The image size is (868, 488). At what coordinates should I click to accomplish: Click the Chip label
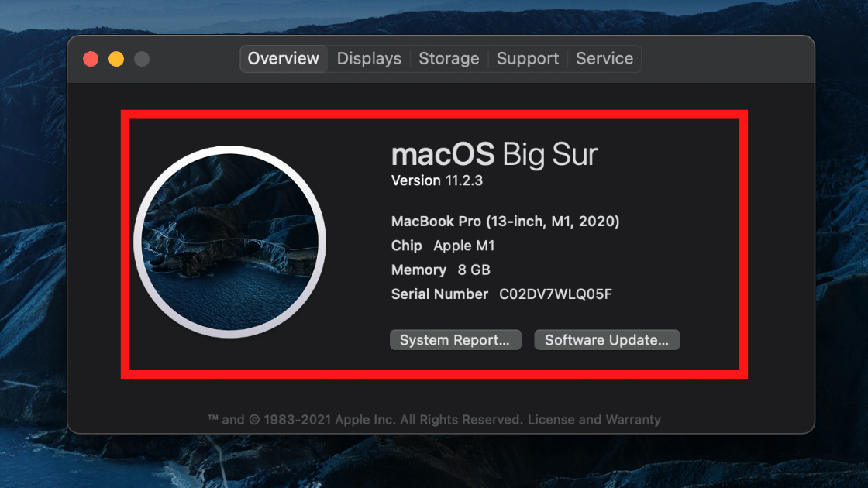point(406,246)
